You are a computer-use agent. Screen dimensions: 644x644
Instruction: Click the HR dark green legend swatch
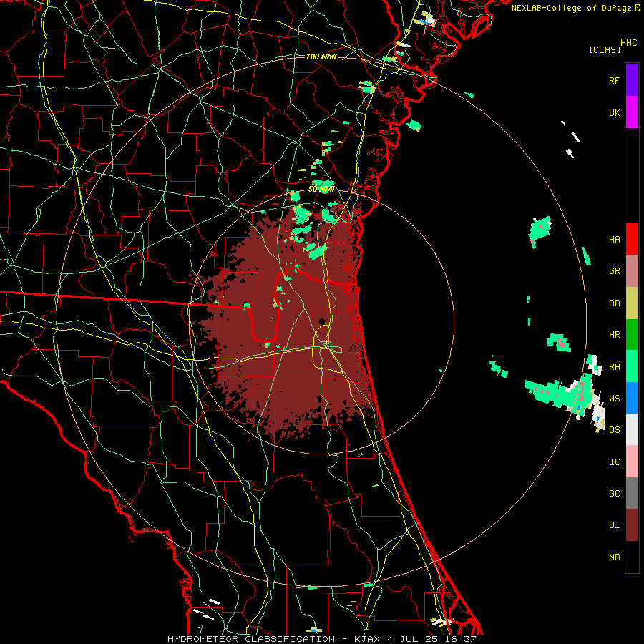coord(632,334)
